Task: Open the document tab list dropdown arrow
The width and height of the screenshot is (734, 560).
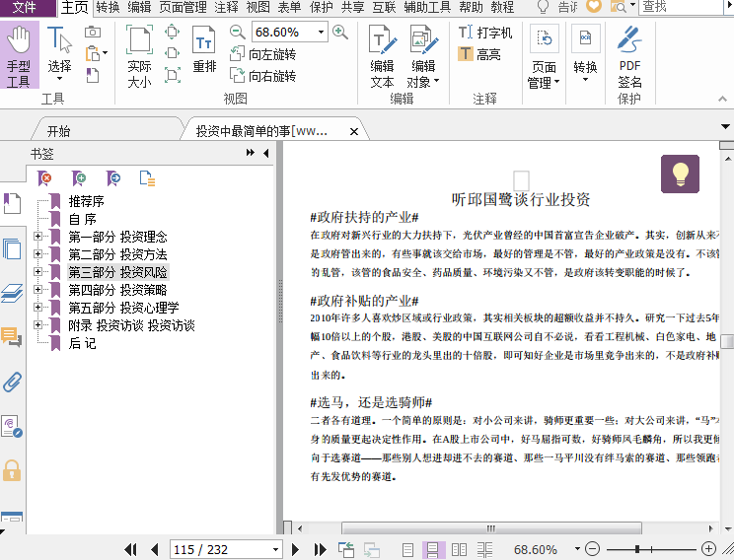Action: [725, 127]
